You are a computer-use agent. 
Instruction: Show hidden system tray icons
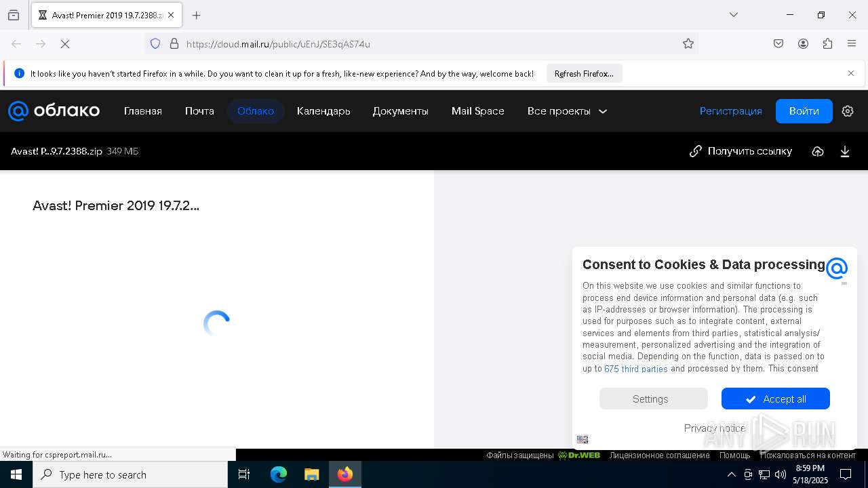tap(731, 474)
